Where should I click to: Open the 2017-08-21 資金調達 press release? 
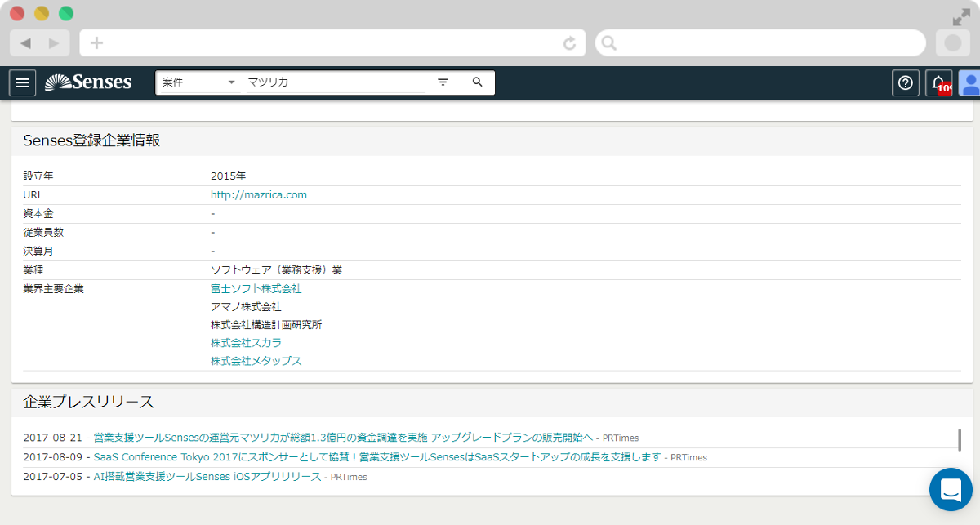[x=343, y=438]
